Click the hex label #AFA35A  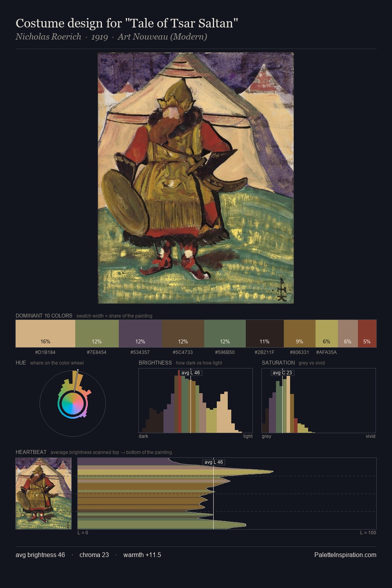[327, 352]
